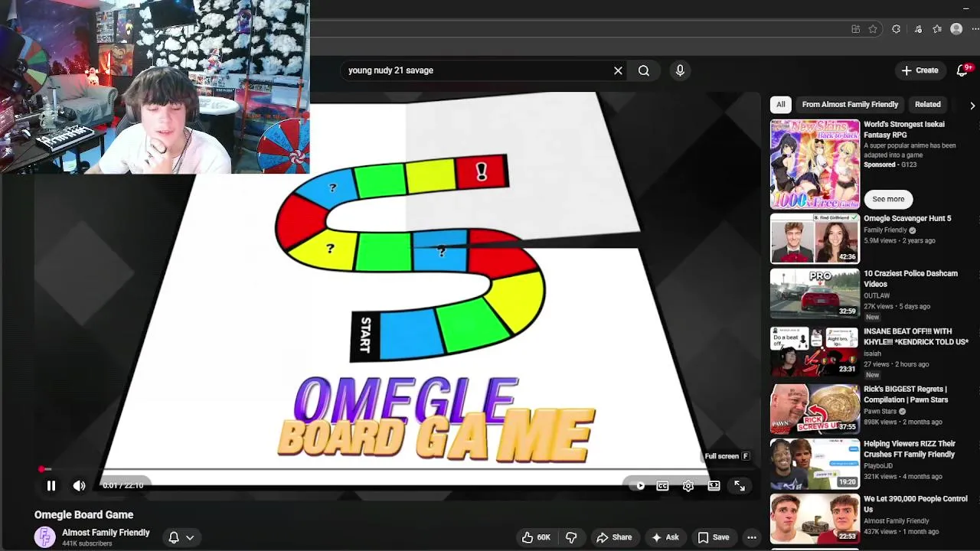Enter full screen with the expand icon

tap(740, 486)
